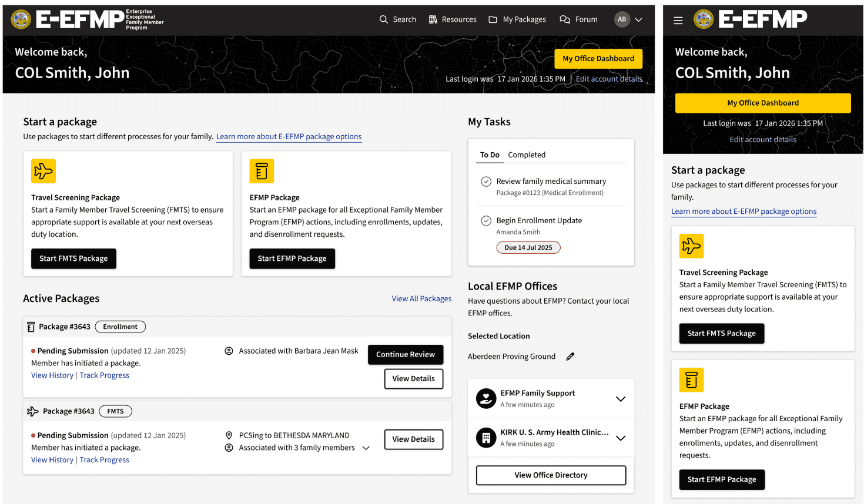
Task: Click View Office Directory button
Action: 551,475
